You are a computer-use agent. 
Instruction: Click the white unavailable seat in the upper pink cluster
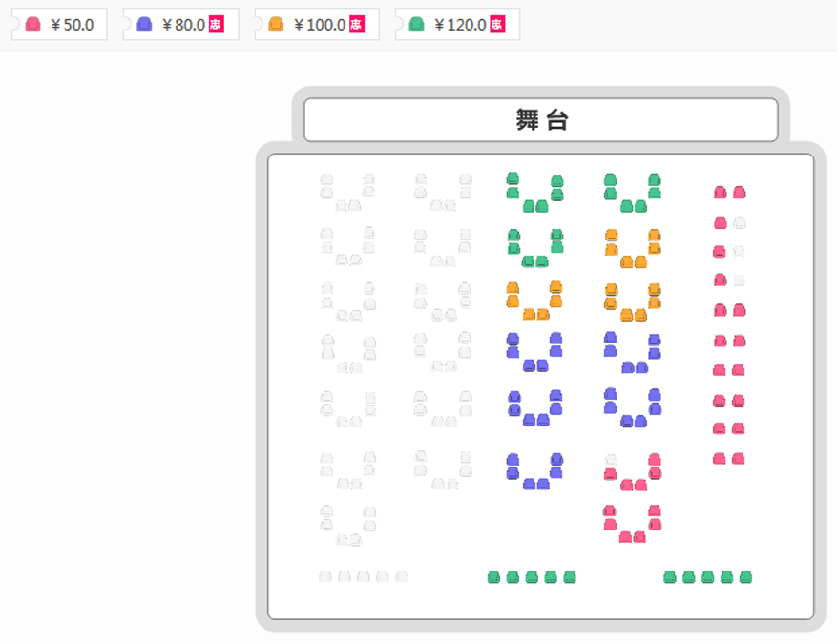tap(611, 460)
